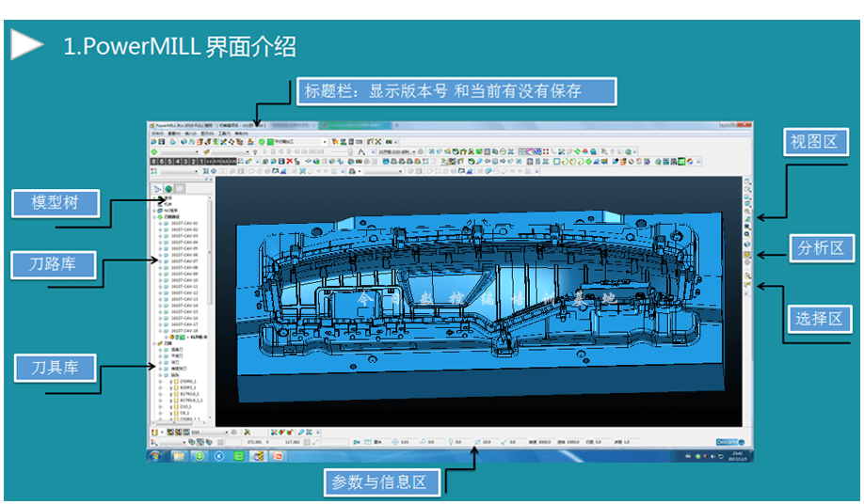Viewport: 864px width, 504px height.
Task: Switch to the explorer arrow tab icon
Action: point(157,189)
